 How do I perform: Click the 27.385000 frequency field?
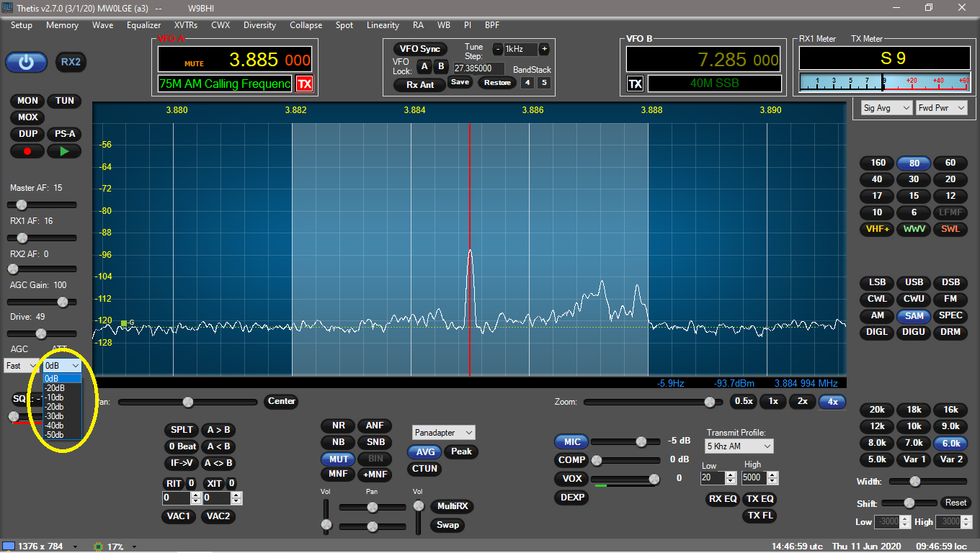click(478, 68)
